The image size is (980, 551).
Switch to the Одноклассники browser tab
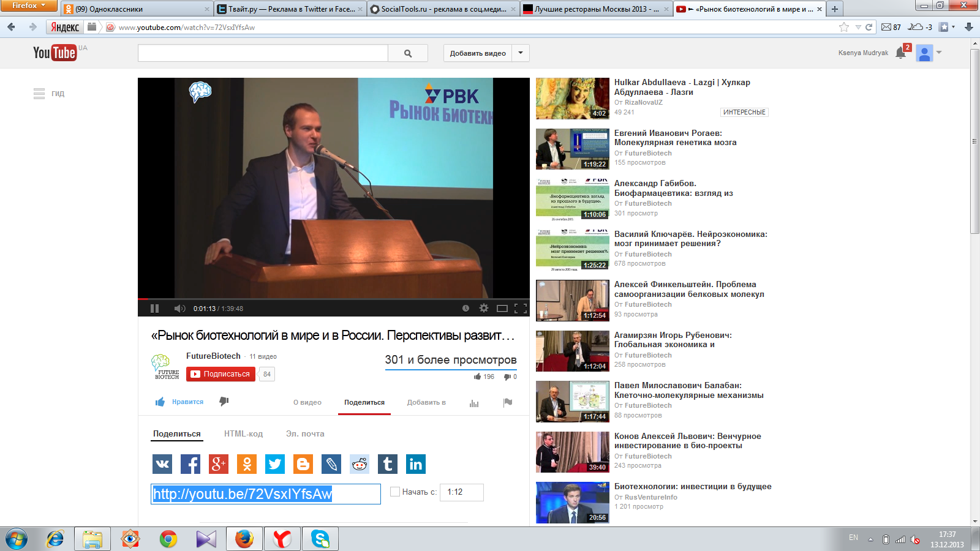(x=137, y=9)
